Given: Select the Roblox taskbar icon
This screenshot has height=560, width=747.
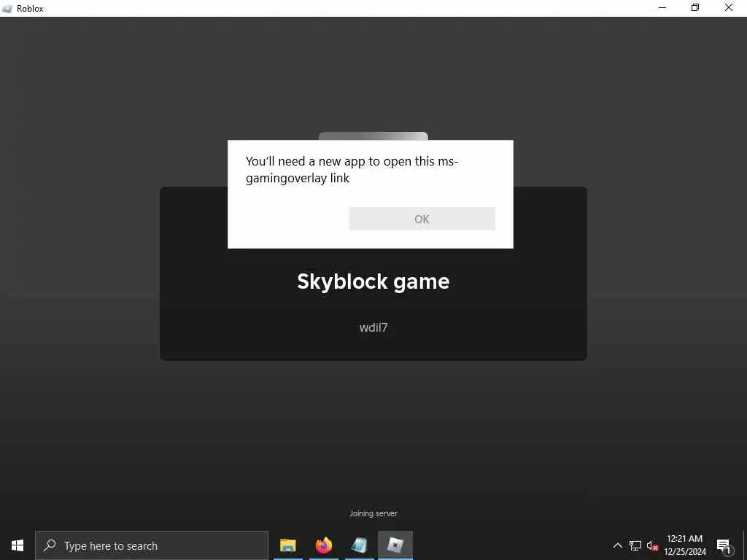Looking at the screenshot, I should 395,545.
